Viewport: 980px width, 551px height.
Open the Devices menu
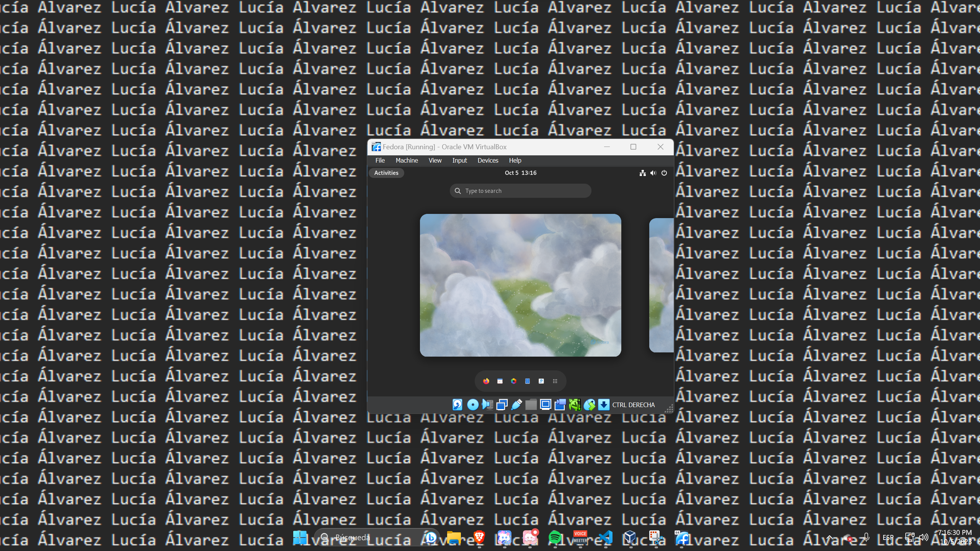point(488,160)
